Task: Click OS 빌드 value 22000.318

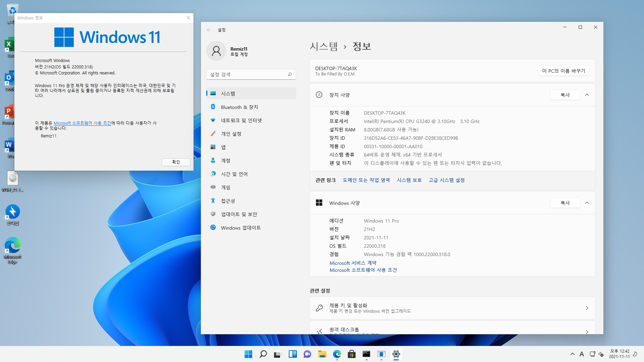Action: [375, 246]
